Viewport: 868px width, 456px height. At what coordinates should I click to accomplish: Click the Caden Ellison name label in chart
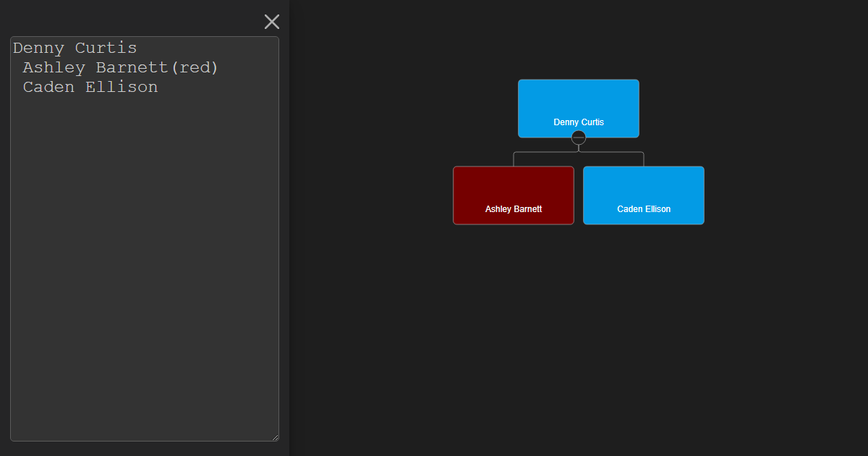pyautogui.click(x=644, y=209)
